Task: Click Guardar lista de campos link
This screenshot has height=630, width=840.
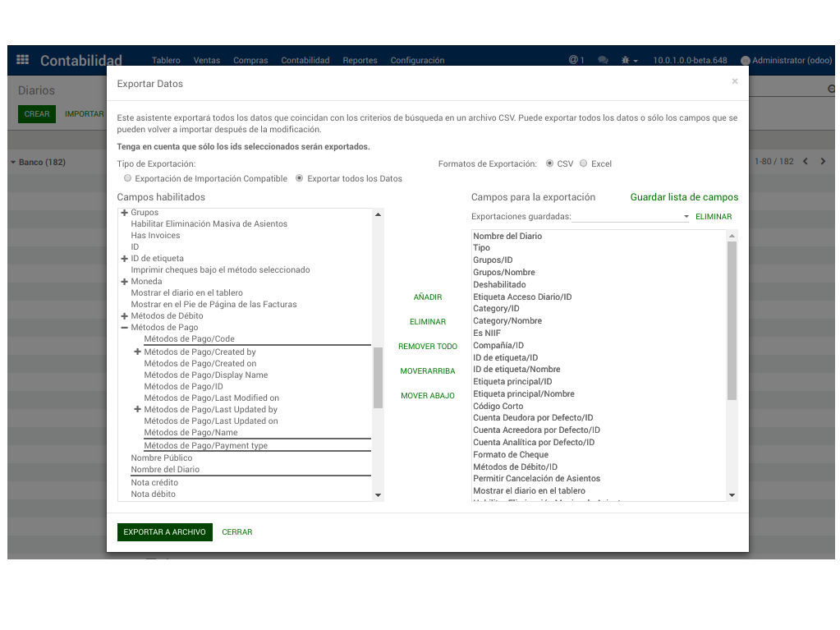Action: [x=684, y=197]
